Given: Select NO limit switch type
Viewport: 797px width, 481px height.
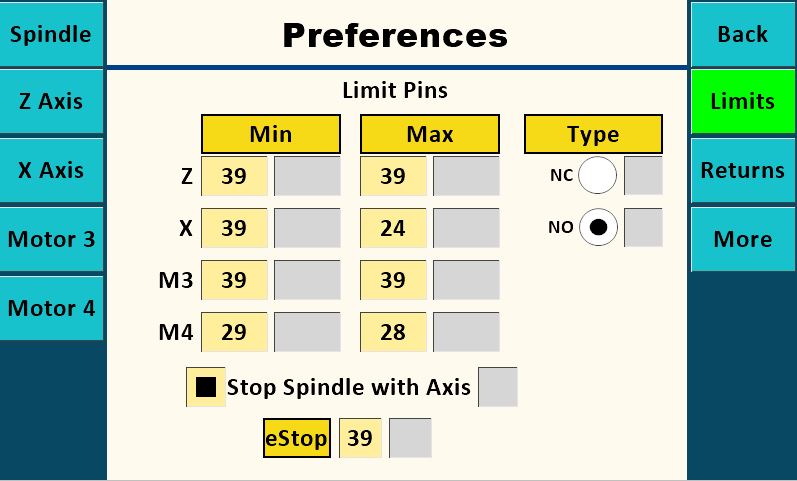Looking at the screenshot, I should coord(598,228).
